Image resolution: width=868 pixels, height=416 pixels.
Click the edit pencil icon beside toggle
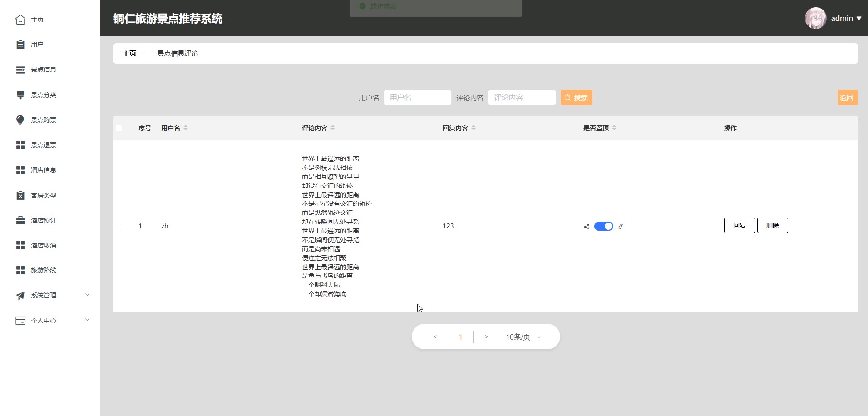[621, 227]
